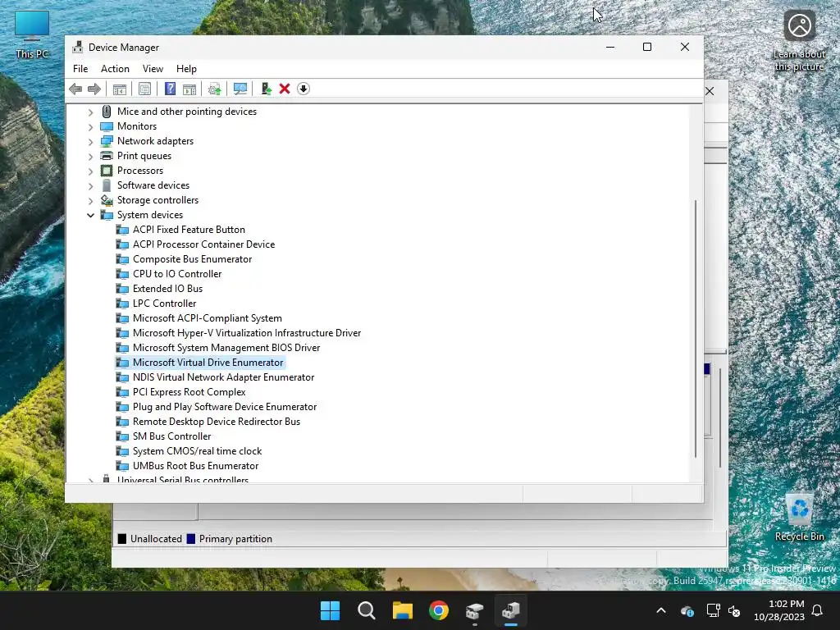Open File Explorer from the taskbar

coord(402,610)
